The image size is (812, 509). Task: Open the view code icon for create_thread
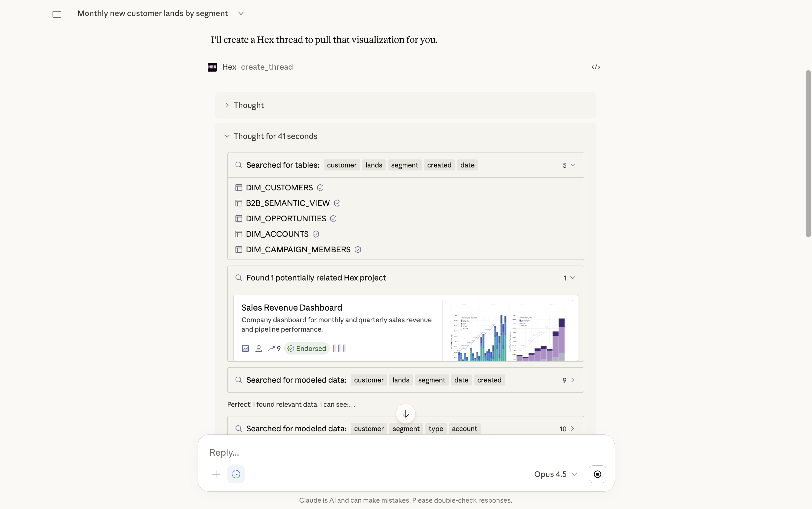coord(596,67)
